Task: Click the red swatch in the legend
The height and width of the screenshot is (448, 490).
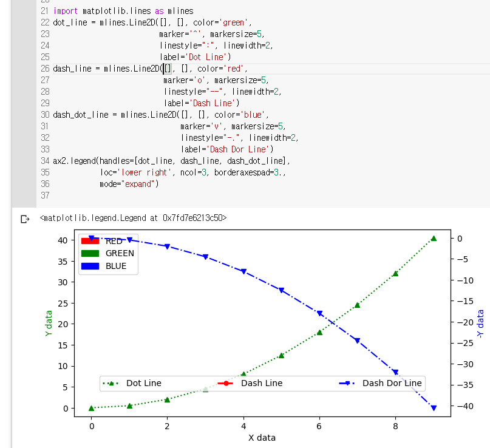Action: (90, 241)
